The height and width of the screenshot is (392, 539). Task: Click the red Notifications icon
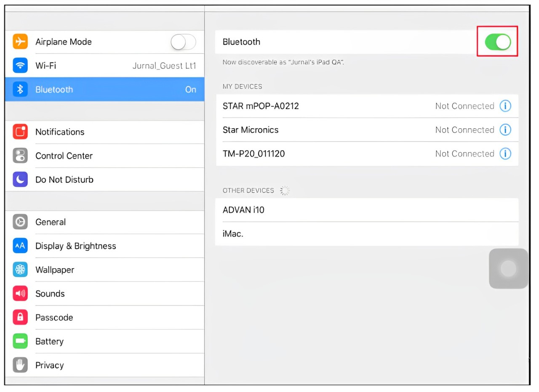pyautogui.click(x=20, y=132)
